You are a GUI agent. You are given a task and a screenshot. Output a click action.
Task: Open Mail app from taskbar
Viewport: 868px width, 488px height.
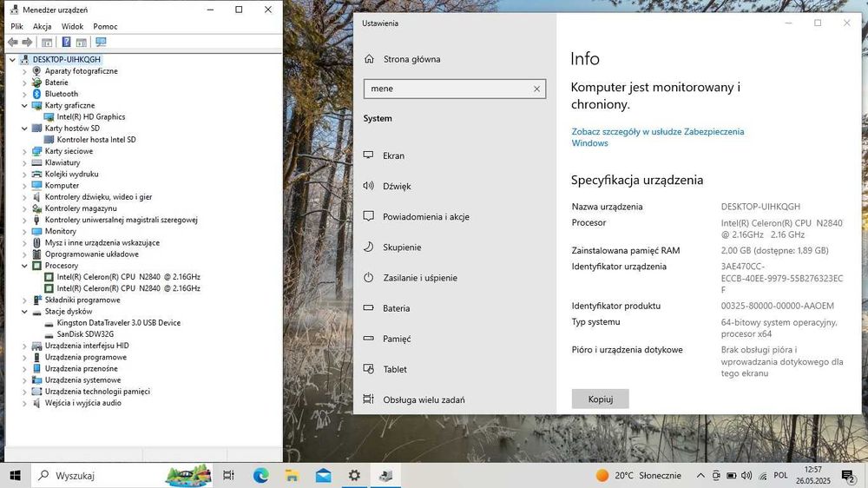pyautogui.click(x=323, y=475)
